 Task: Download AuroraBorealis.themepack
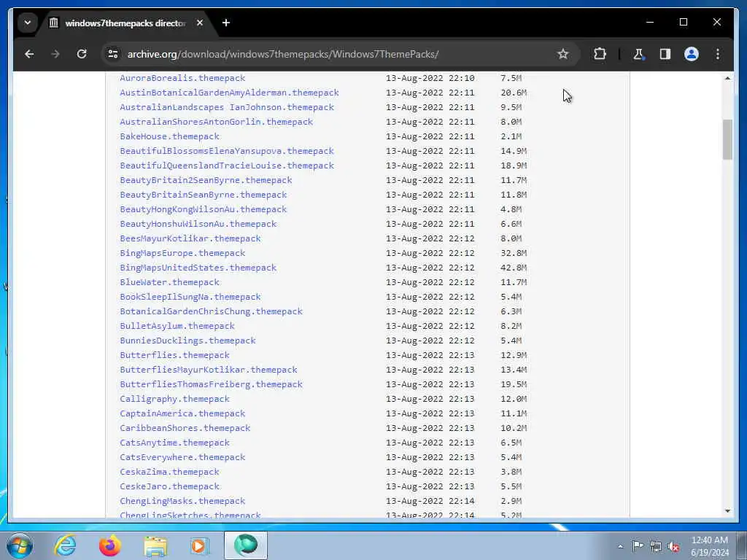pyautogui.click(x=182, y=78)
